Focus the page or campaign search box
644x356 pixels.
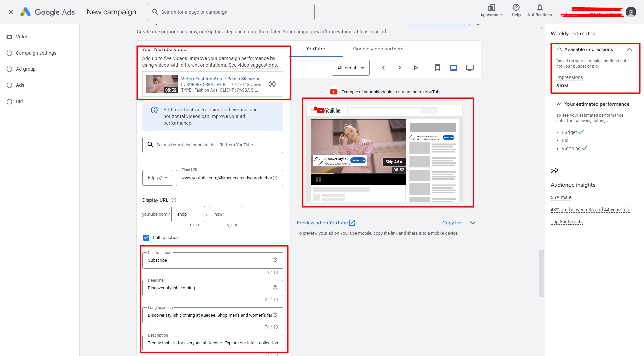click(x=231, y=12)
